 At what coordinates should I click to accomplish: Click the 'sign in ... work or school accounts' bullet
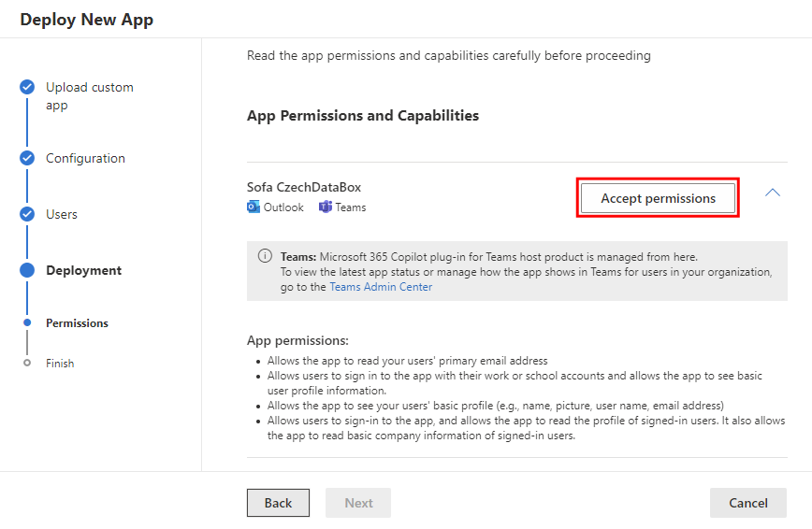click(515, 382)
